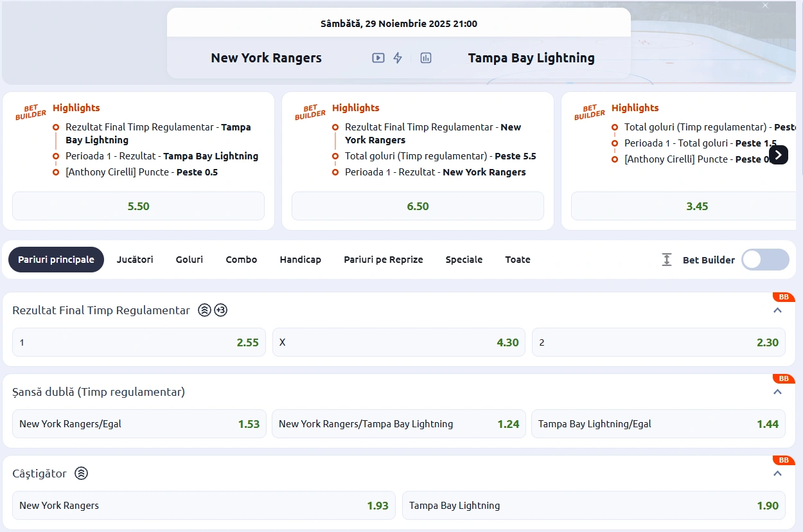Click the collapse-all markets icon near Bet Builder

667,260
